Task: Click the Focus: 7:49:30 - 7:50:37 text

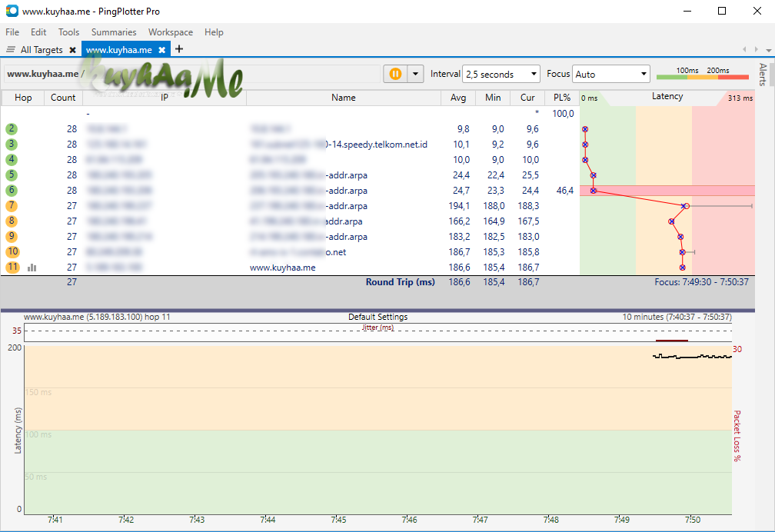Action: pos(701,282)
